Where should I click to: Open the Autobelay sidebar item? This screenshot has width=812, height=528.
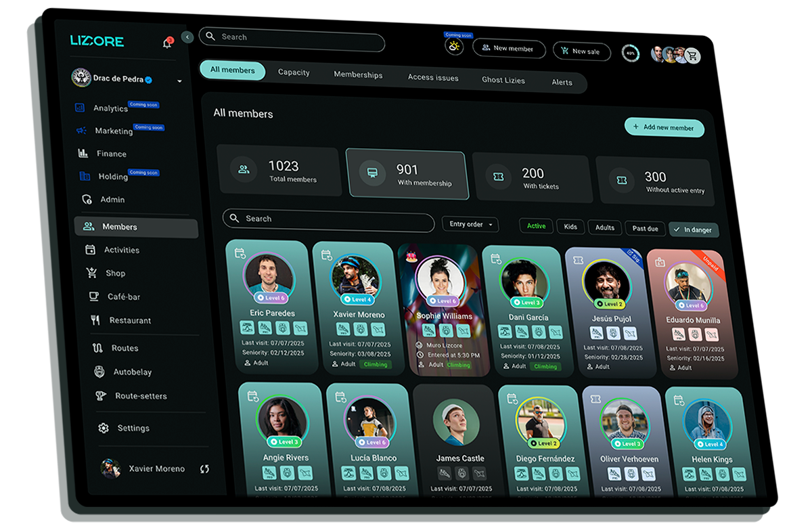[132, 372]
